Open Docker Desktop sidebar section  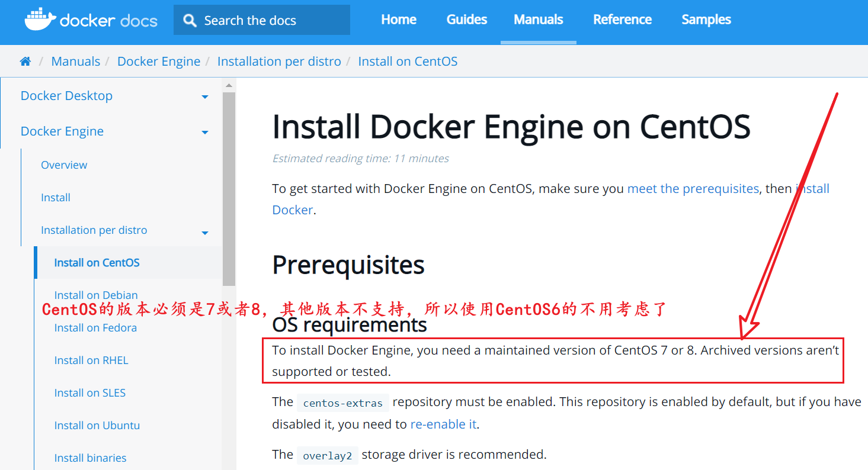(x=66, y=96)
